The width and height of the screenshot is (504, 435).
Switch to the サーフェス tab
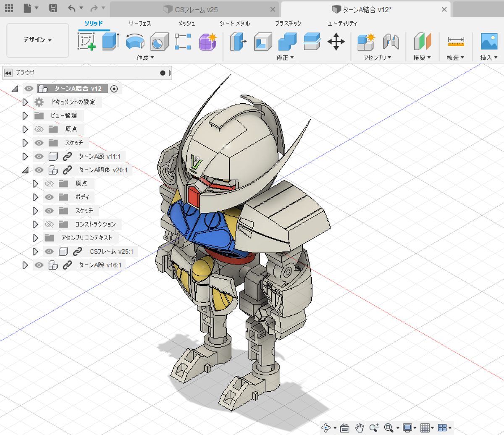tap(140, 24)
